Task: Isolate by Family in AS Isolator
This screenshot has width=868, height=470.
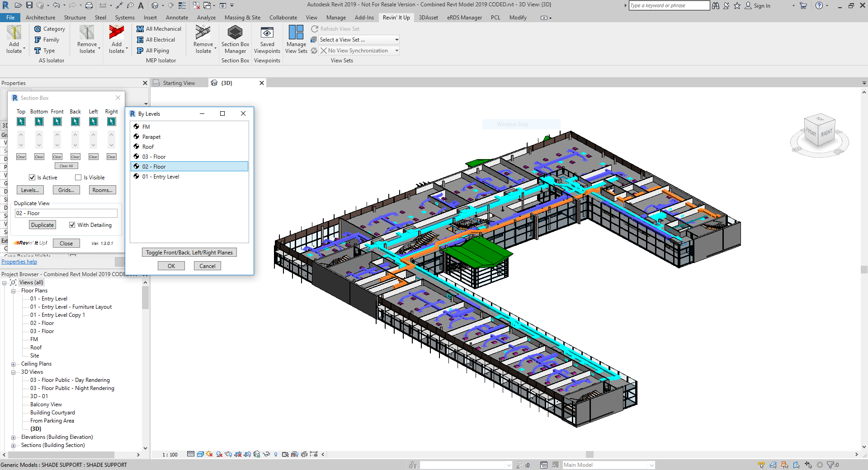Action: [47, 40]
